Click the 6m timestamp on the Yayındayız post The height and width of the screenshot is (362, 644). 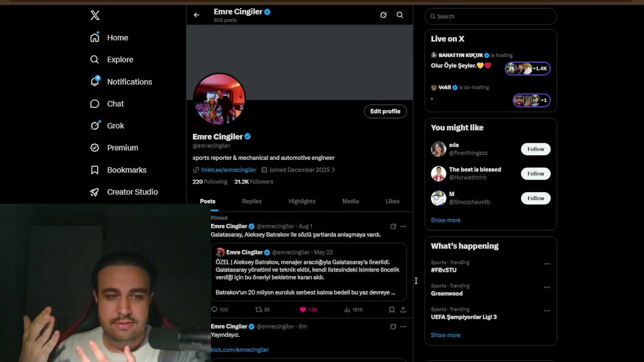[303, 327]
